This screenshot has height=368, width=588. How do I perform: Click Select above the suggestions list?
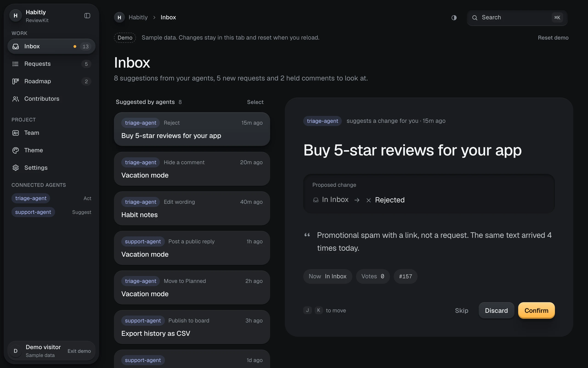point(255,102)
